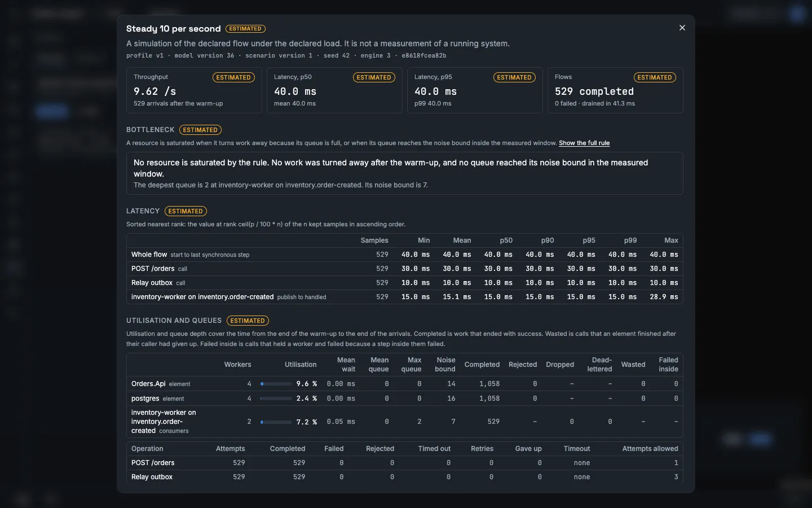Close the Steady 10 per second dialog
812x508 pixels.
tap(682, 28)
